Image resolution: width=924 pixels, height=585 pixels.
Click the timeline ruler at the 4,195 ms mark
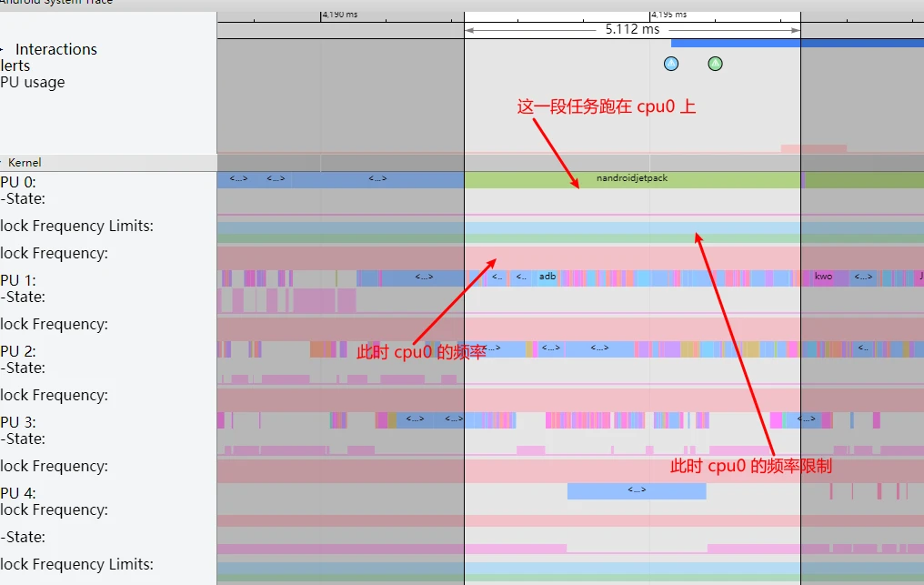tap(655, 14)
